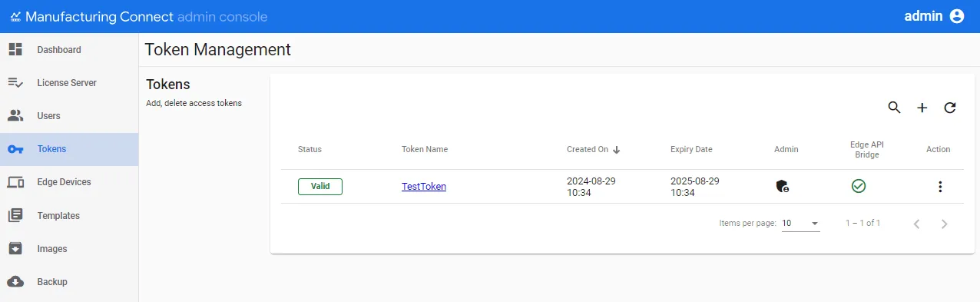Click the created date 2024-08-29 10:34

591,187
